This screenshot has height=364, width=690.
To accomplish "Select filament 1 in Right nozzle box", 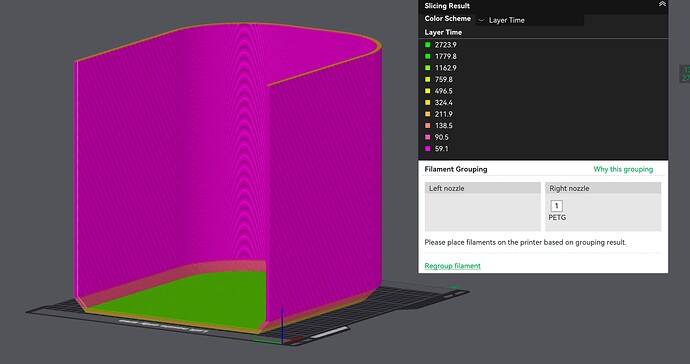I will point(556,206).
